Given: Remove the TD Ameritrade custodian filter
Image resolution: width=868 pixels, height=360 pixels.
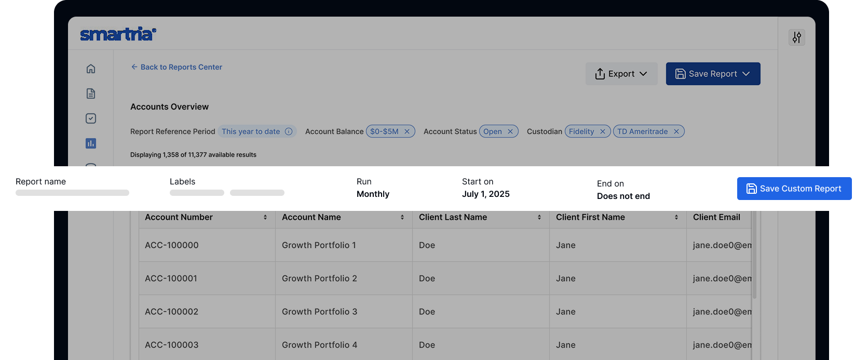Looking at the screenshot, I should [x=676, y=131].
